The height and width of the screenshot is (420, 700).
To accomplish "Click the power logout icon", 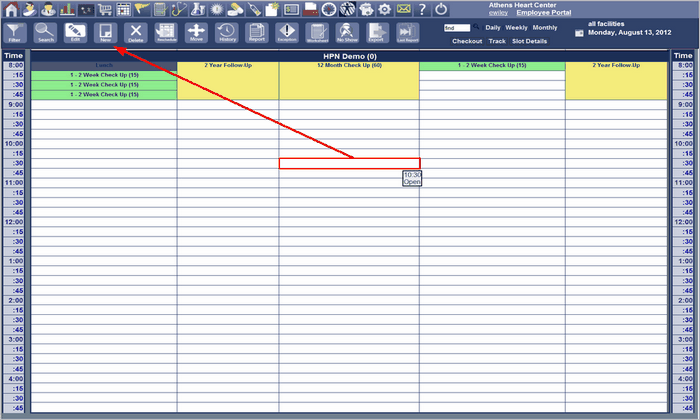I will (x=441, y=9).
